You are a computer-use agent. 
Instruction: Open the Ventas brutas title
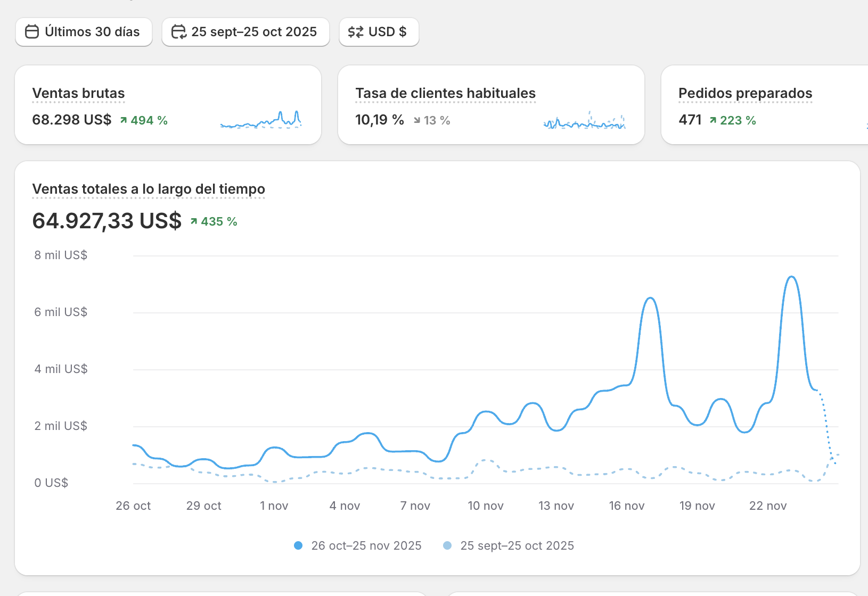78,93
